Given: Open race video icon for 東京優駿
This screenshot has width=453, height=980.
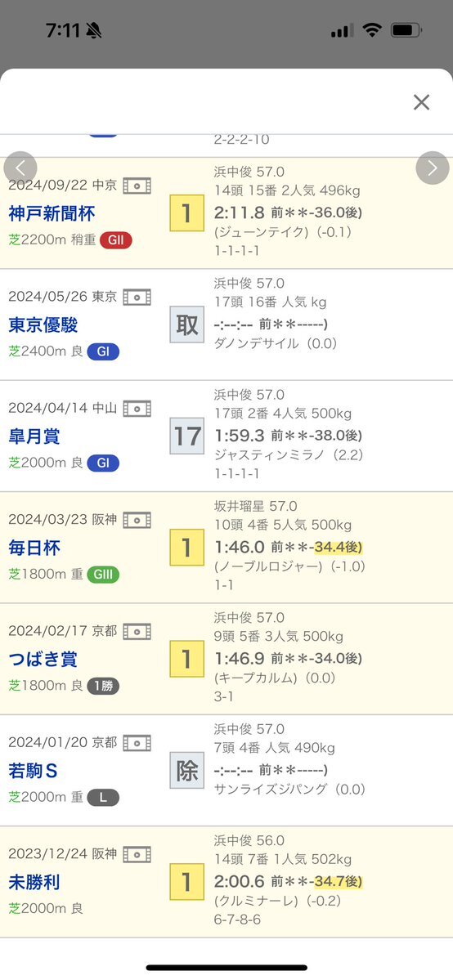Looking at the screenshot, I should tap(137, 297).
